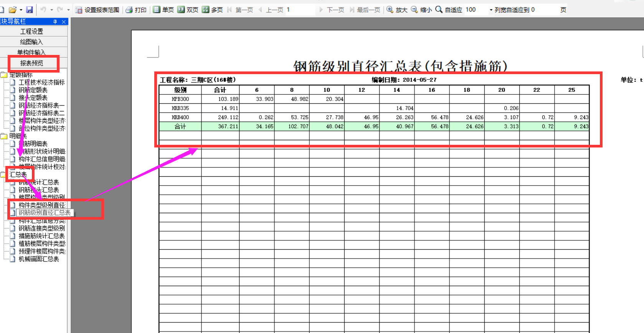Click the zoom value field showing 100
The width and height of the screenshot is (644, 333).
coord(476,10)
